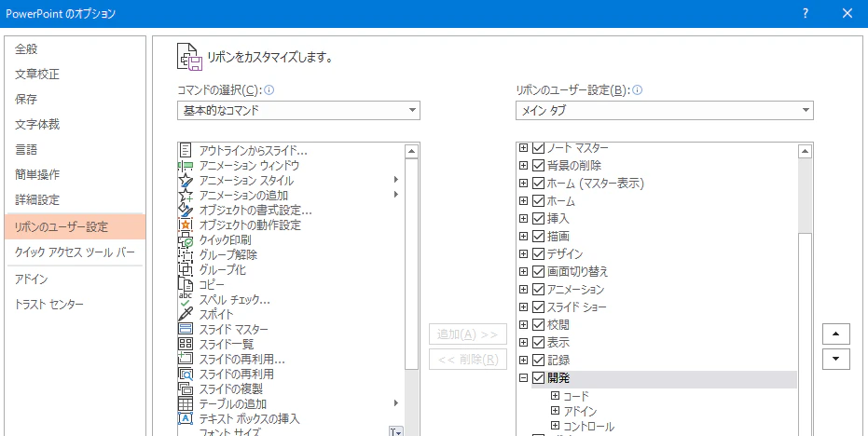The width and height of the screenshot is (868, 436).
Task: Click the オブジェクトの動作設定 icon
Action: 186,225
